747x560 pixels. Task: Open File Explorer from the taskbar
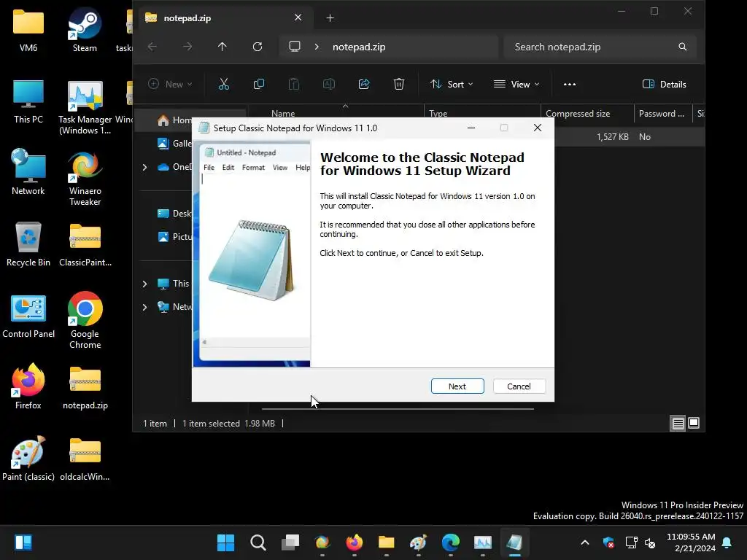pyautogui.click(x=387, y=542)
